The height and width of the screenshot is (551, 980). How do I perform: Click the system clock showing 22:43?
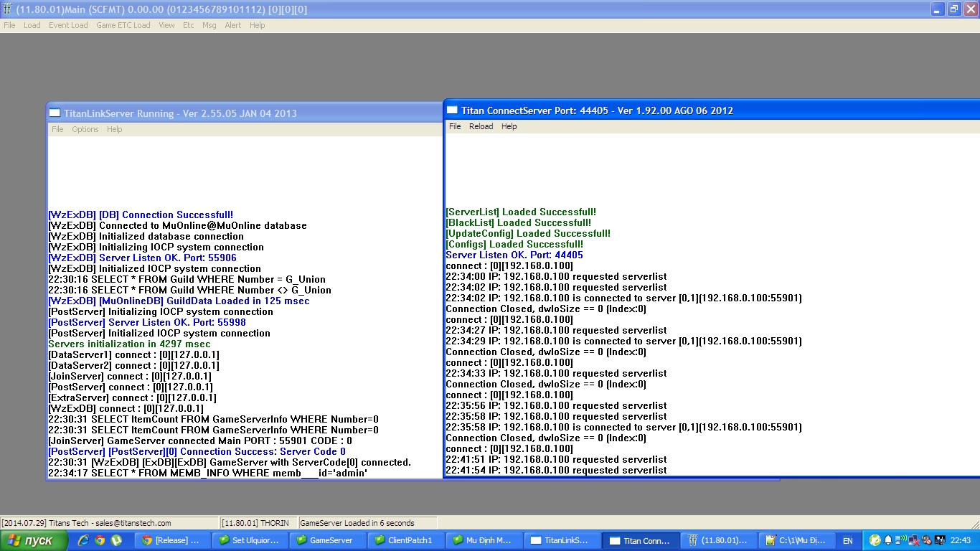961,540
